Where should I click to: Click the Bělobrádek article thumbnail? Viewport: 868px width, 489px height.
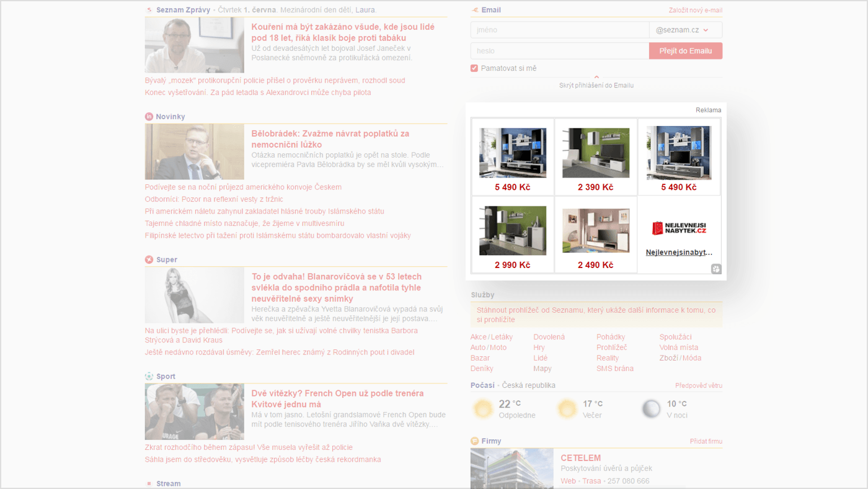click(x=195, y=151)
